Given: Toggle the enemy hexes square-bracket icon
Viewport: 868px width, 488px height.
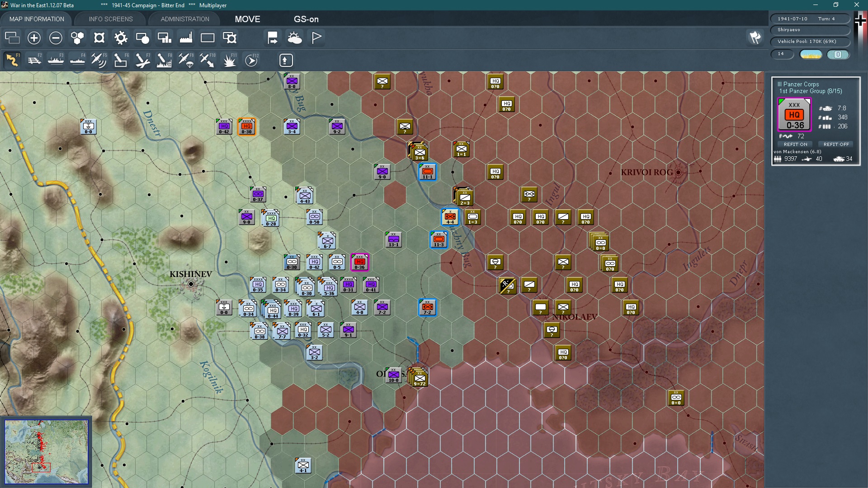Looking at the screenshot, I should 99,38.
